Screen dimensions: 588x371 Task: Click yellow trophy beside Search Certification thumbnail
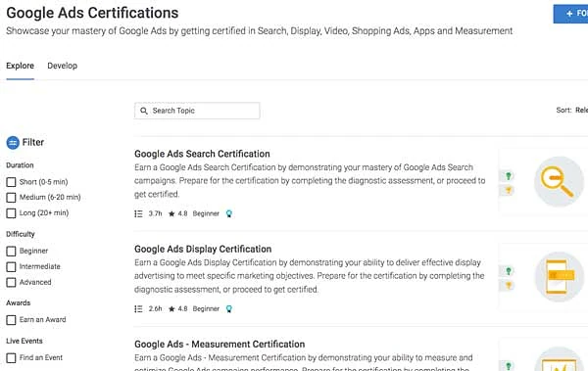coord(509,190)
